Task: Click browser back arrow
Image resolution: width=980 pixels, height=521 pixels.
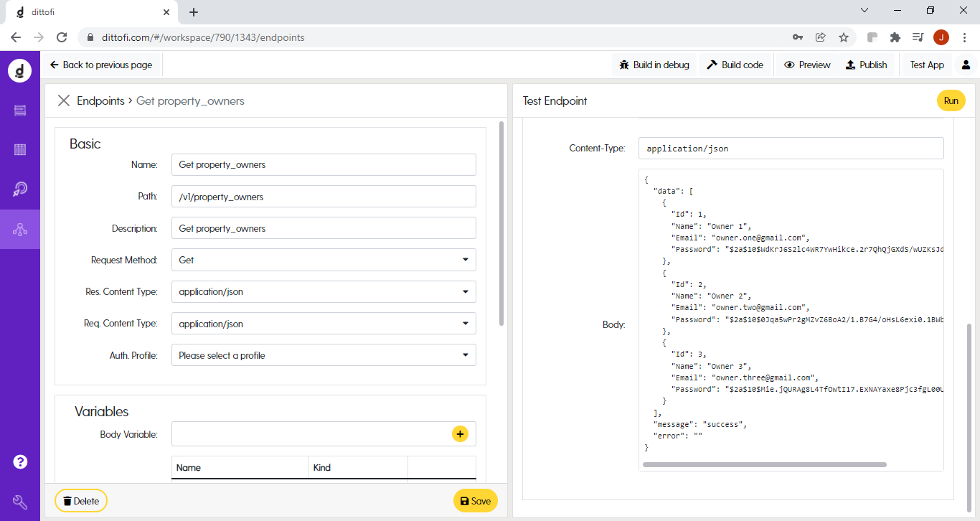Action: [x=16, y=37]
